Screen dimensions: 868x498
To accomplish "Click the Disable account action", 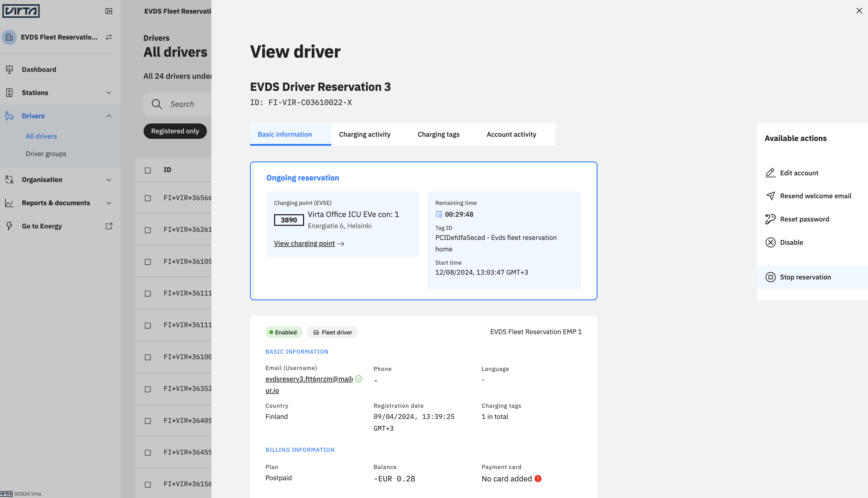I will click(x=812, y=242).
